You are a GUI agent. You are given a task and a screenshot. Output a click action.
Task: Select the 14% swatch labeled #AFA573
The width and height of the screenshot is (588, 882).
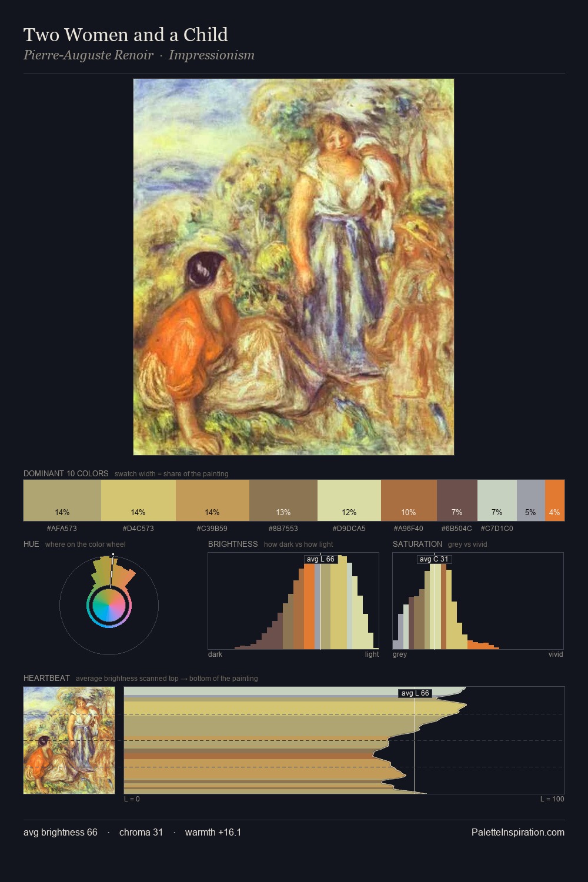coord(62,500)
